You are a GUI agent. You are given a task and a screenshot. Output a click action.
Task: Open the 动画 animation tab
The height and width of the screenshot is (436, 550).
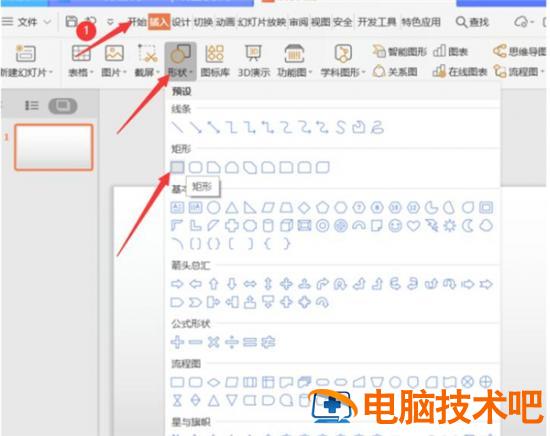click(x=225, y=22)
